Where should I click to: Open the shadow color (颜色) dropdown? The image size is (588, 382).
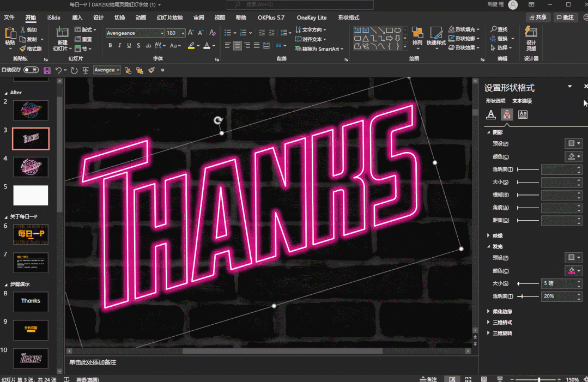pyautogui.click(x=573, y=157)
